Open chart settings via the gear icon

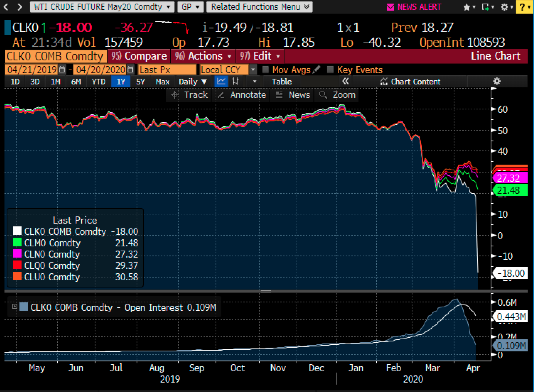497,81
